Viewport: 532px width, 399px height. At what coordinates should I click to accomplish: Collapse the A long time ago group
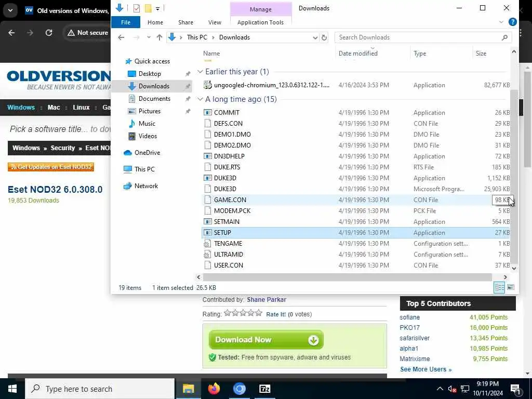tap(200, 99)
